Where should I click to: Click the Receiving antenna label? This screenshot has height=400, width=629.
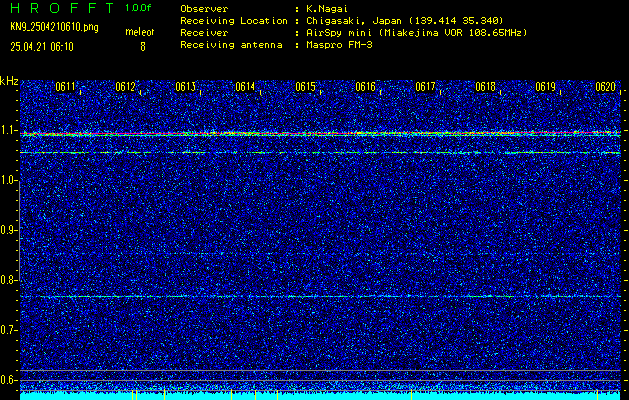(231, 45)
